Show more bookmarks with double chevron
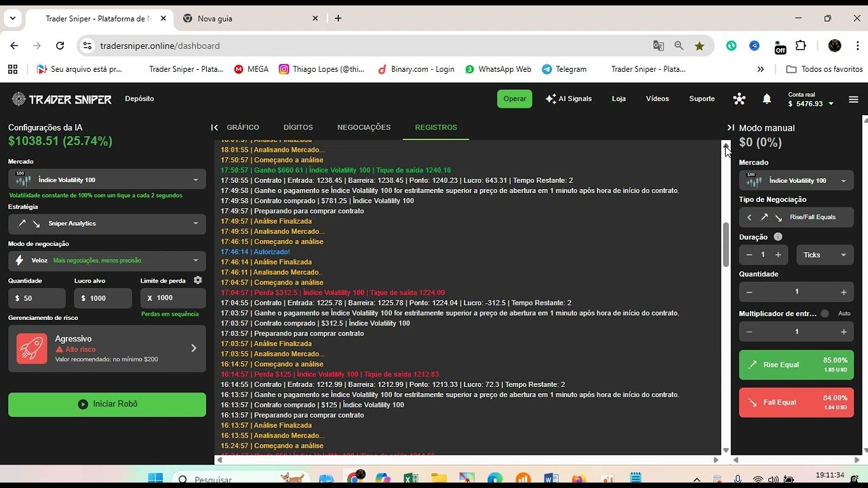 pos(760,69)
